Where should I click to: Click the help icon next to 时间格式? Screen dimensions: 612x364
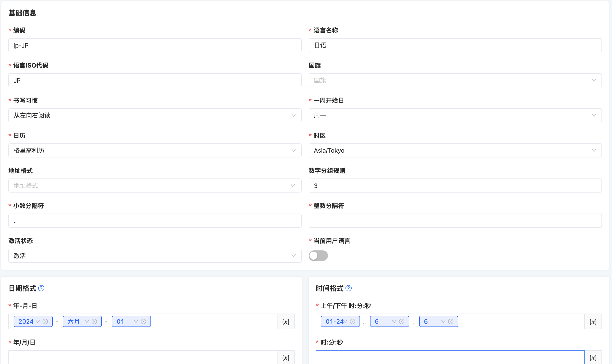tap(348, 288)
